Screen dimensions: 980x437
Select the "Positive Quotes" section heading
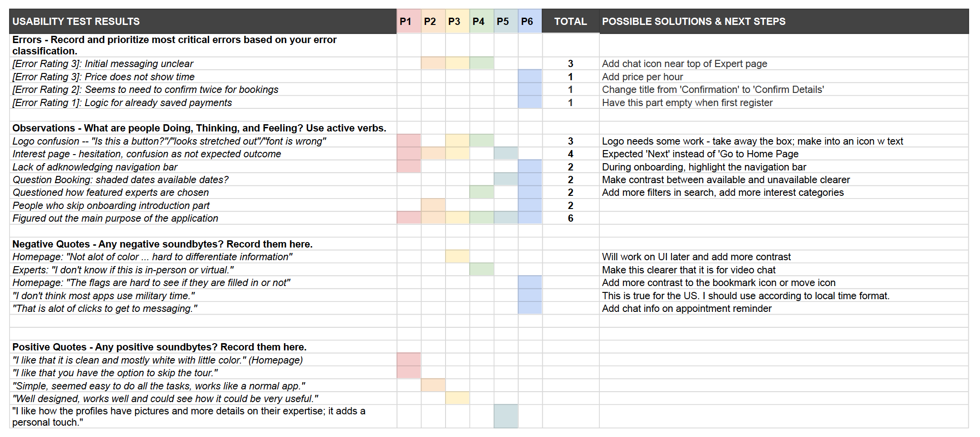159,347
